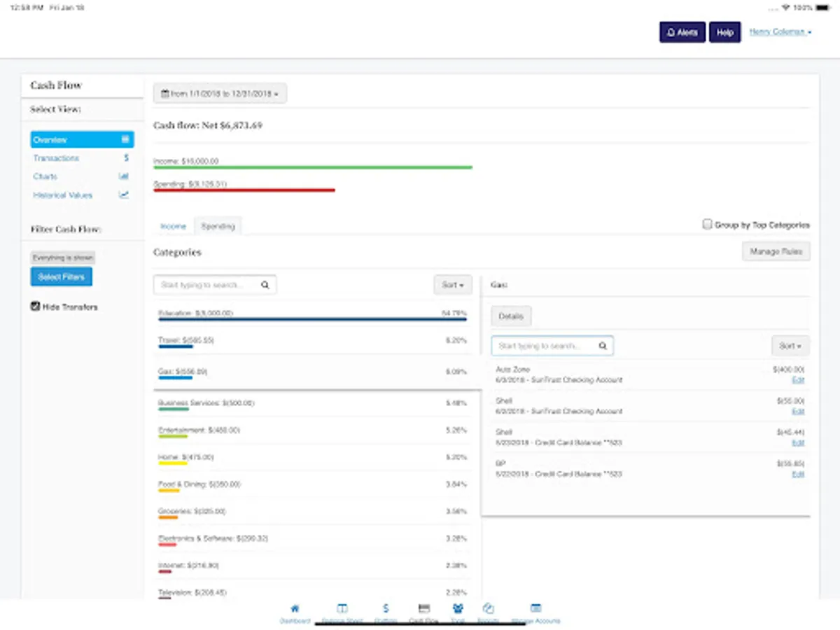Open the Tools icon in bottom navigation

point(458,609)
